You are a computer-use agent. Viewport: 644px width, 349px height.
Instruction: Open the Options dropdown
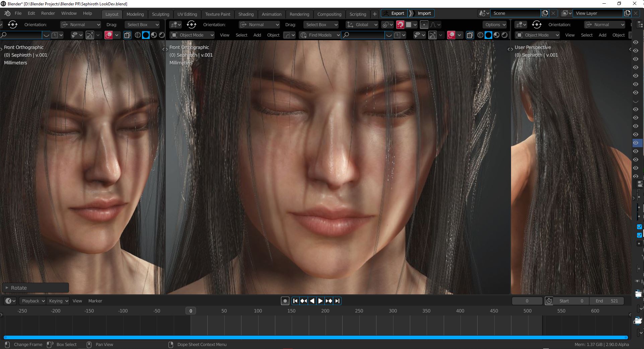pos(495,24)
